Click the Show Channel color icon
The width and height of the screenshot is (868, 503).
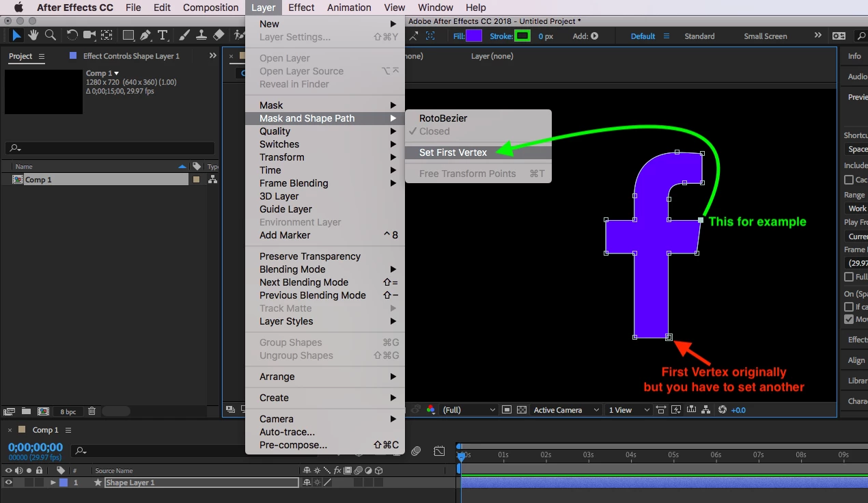coord(431,410)
